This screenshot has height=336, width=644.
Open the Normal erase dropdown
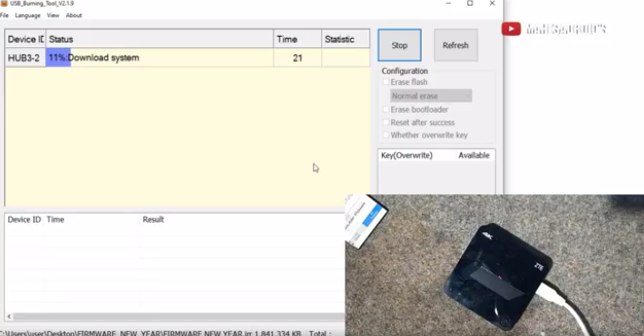point(431,96)
